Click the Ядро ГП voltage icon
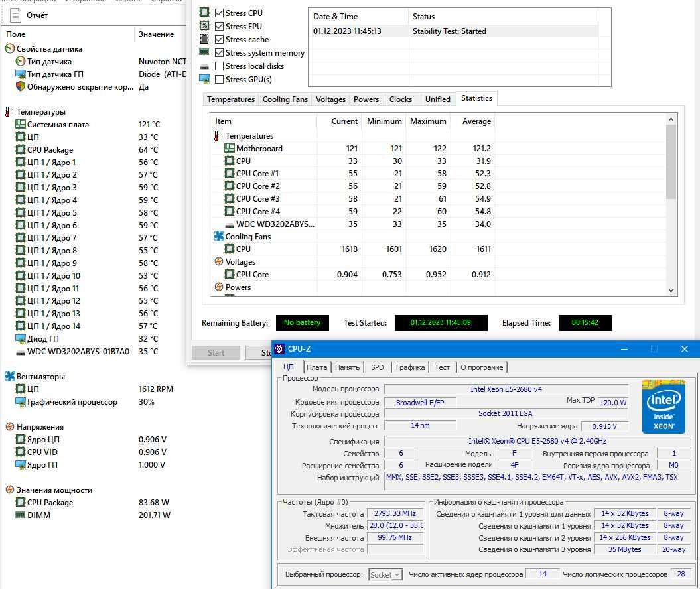Screen dimensions: 700x589 [x=20, y=464]
